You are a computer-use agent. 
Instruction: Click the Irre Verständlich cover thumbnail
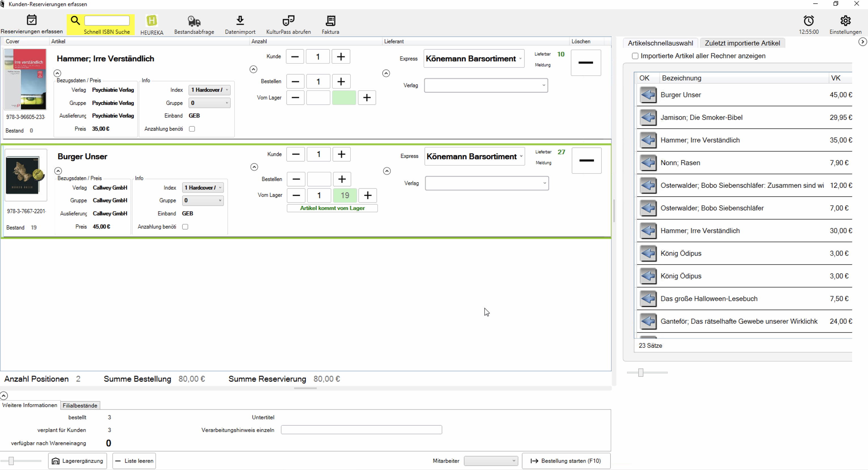tap(25, 80)
